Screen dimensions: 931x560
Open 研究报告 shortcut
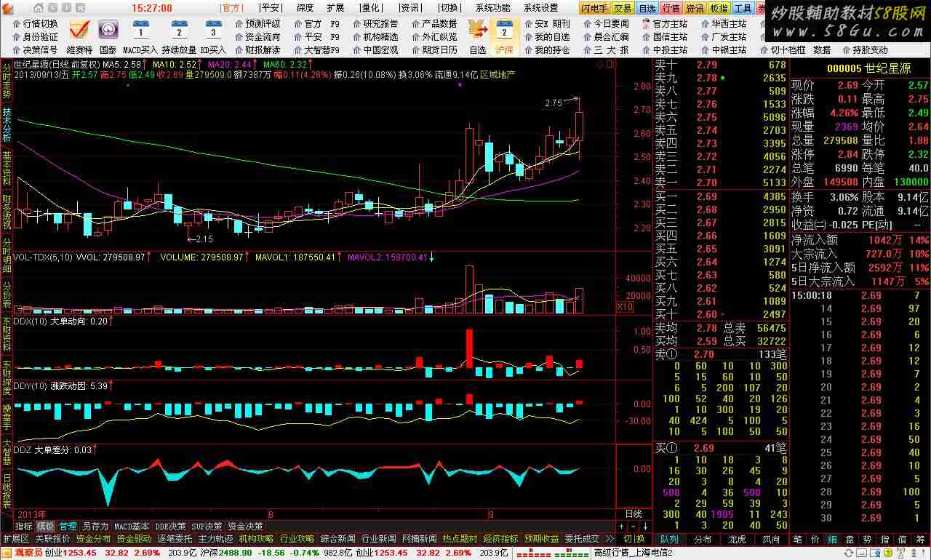tap(375, 23)
